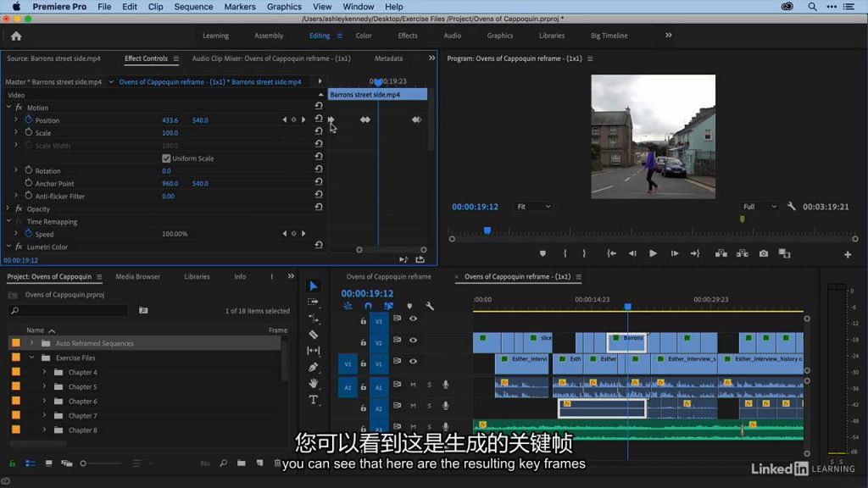
Task: Reset Position parameter
Action: pos(319,119)
